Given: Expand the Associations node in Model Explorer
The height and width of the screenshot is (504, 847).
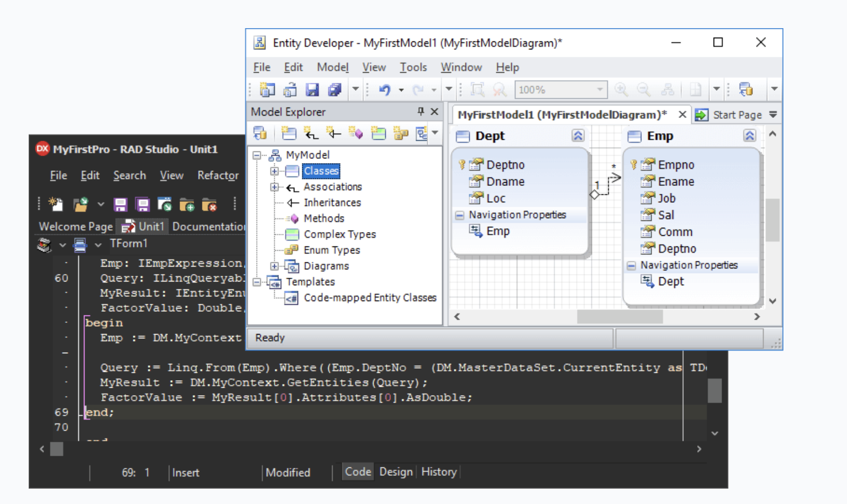Looking at the screenshot, I should tap(274, 187).
